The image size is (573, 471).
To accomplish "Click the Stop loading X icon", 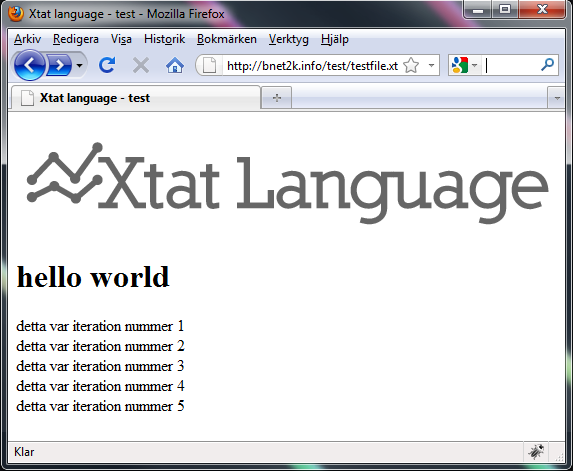I will 141,66.
